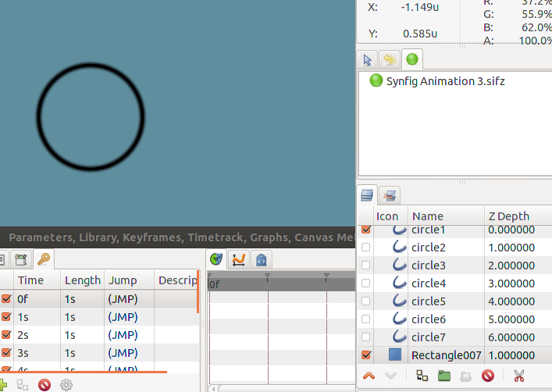Sort layers by the Z Depth column header

[518, 216]
